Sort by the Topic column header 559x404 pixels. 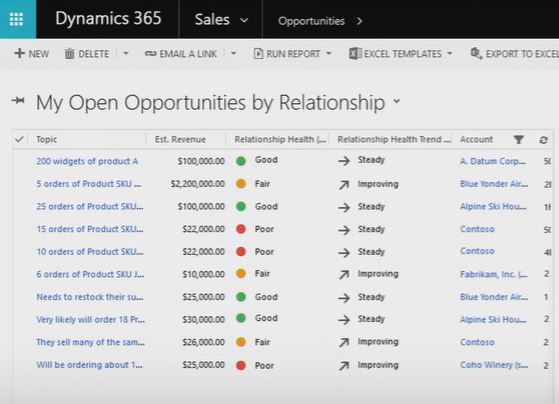point(46,139)
